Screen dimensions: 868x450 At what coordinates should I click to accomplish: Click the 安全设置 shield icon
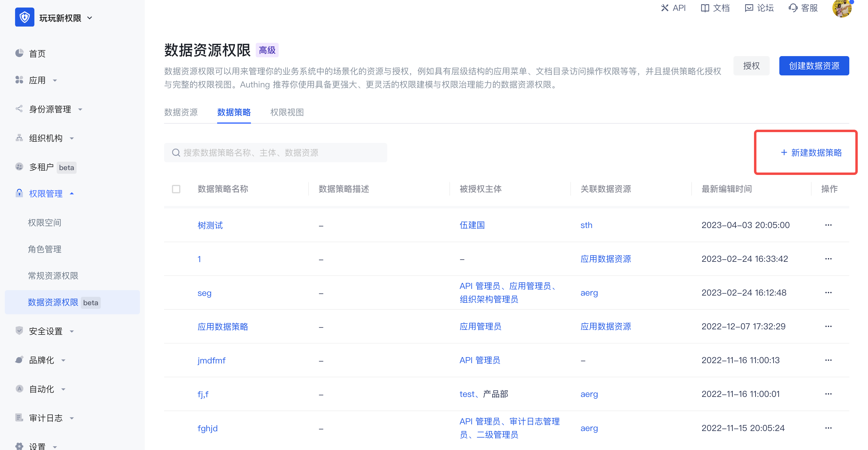tap(19, 331)
